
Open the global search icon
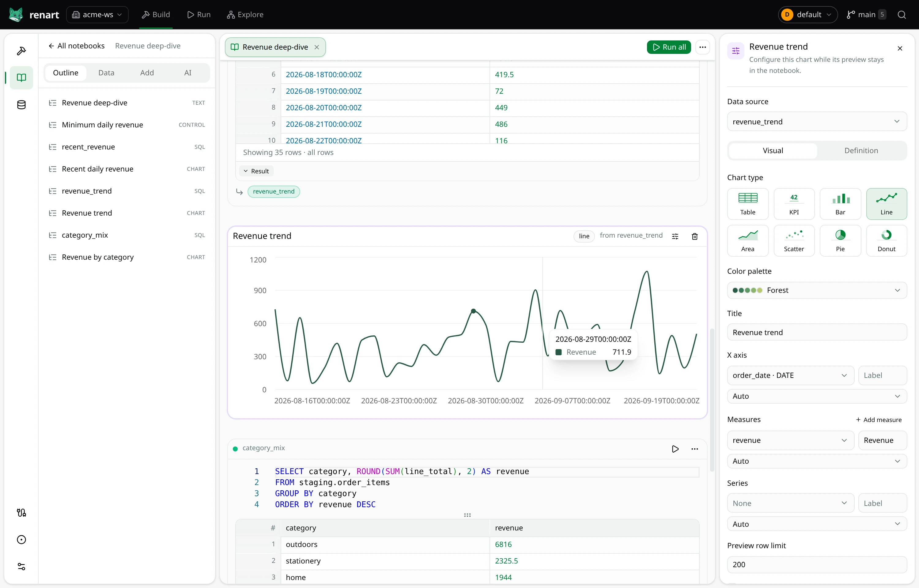pos(902,14)
